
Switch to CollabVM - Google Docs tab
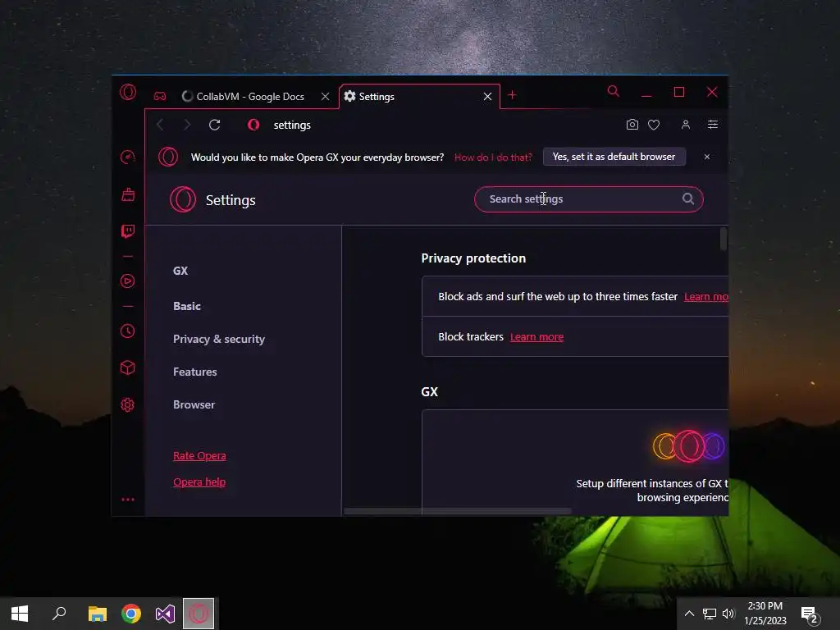pos(250,97)
